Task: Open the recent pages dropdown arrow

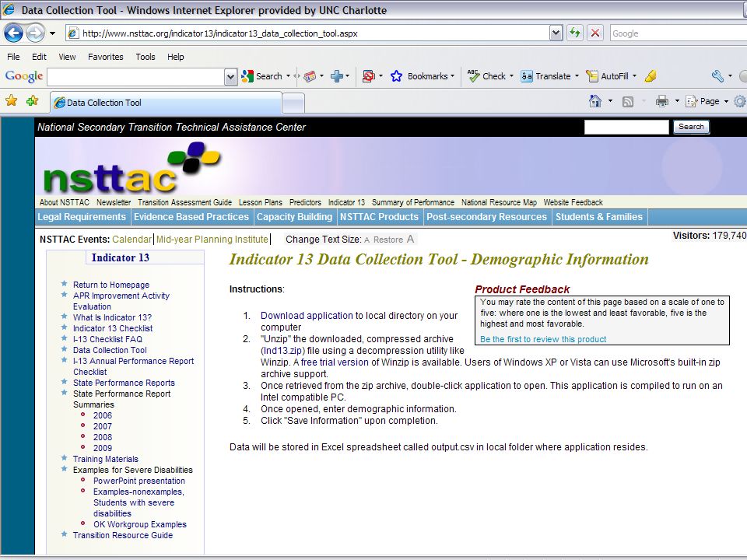Action: [x=52, y=33]
